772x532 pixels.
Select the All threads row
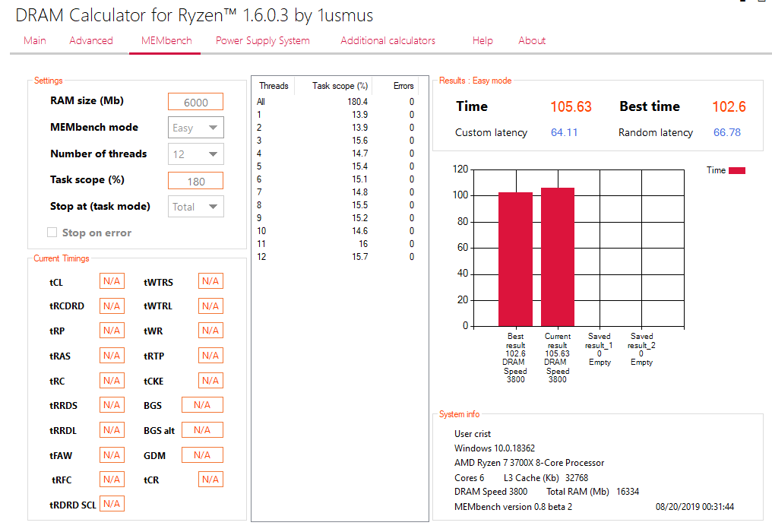335,102
